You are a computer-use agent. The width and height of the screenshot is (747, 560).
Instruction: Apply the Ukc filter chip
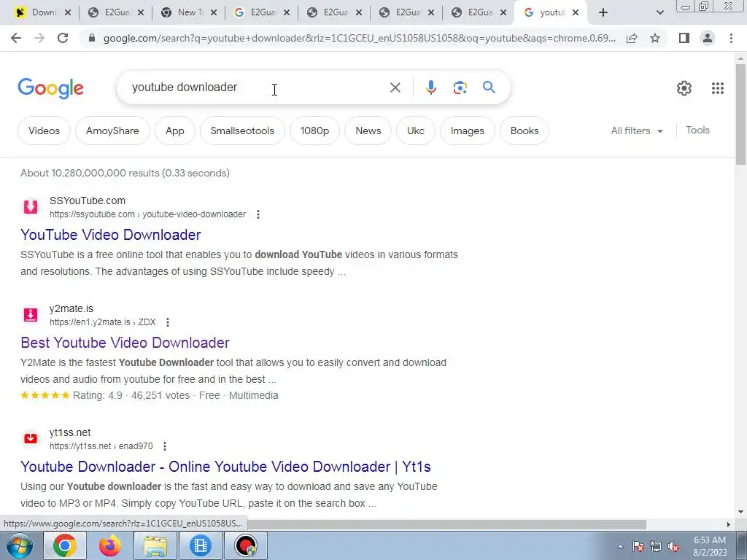(x=415, y=131)
